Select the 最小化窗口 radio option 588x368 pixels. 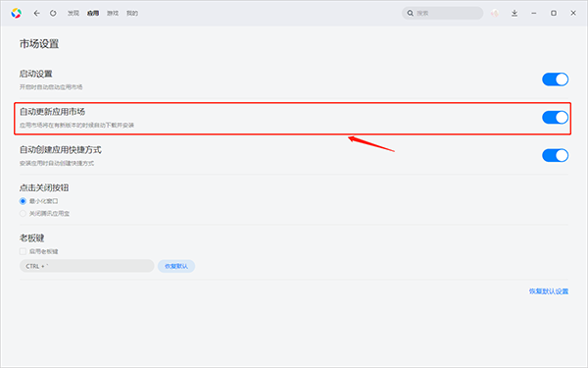(x=23, y=201)
